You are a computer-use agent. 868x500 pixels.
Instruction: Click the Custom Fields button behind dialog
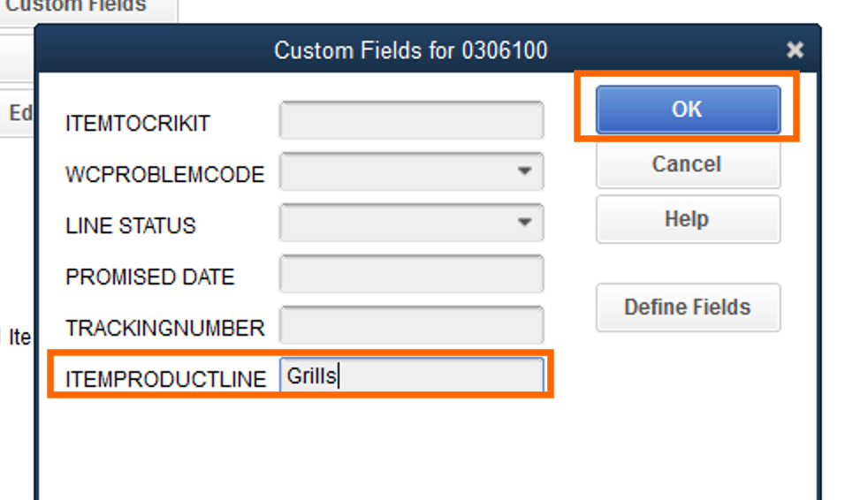80,7
